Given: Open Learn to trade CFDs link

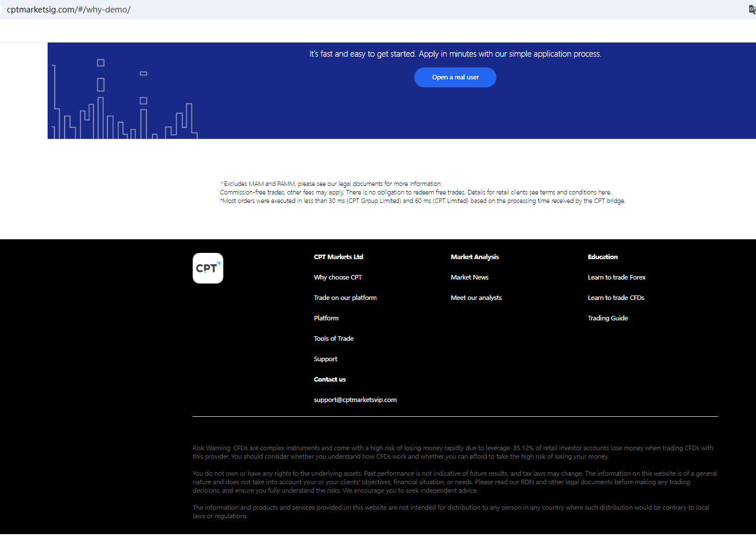Looking at the screenshot, I should [x=616, y=298].
